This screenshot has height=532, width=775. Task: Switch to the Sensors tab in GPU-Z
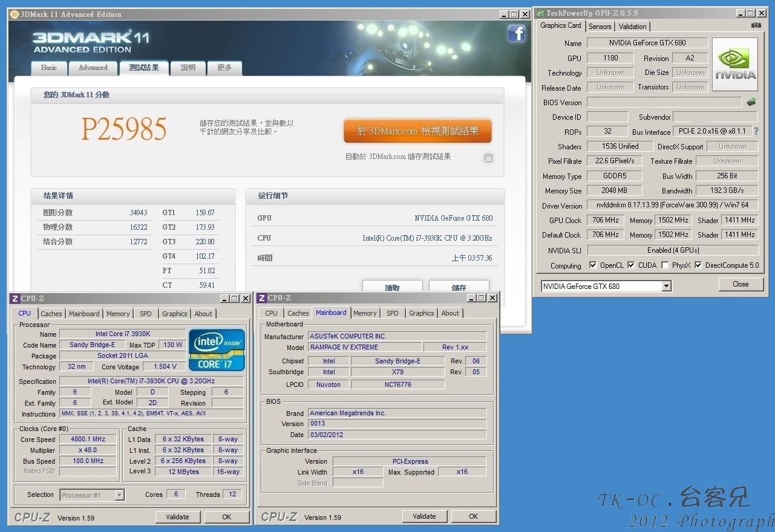600,27
